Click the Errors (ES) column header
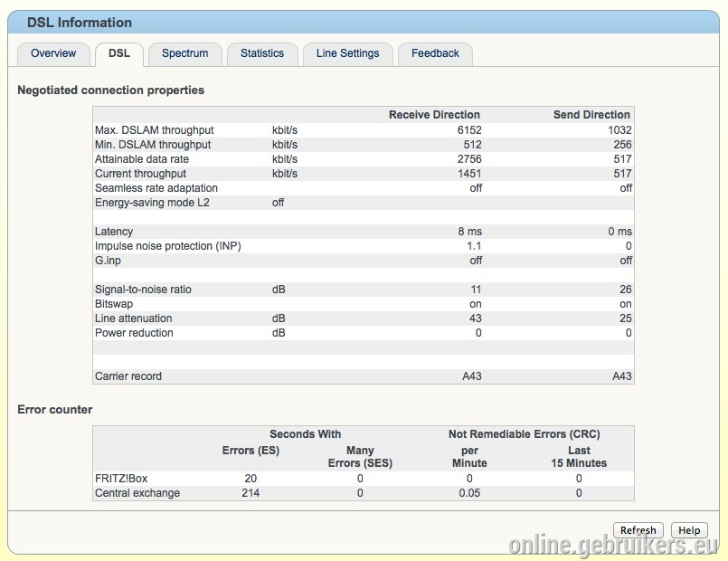 click(251, 451)
